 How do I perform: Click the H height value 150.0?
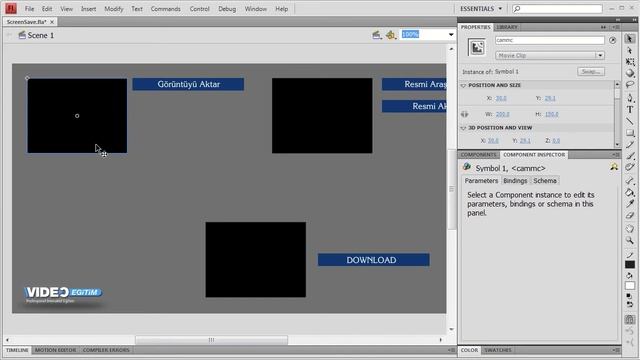point(551,114)
